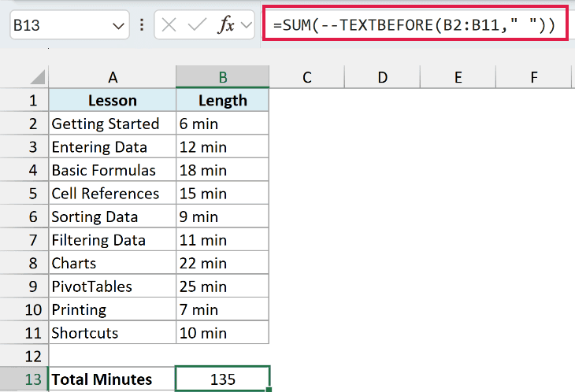Click the fill handle of cell B13
Viewport: 575px width, 392px height.
click(x=269, y=390)
